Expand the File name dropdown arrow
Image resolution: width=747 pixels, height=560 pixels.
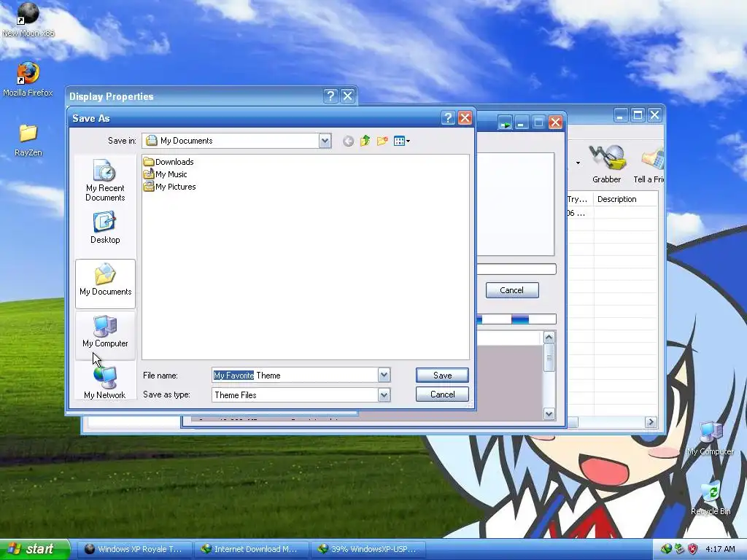click(384, 376)
